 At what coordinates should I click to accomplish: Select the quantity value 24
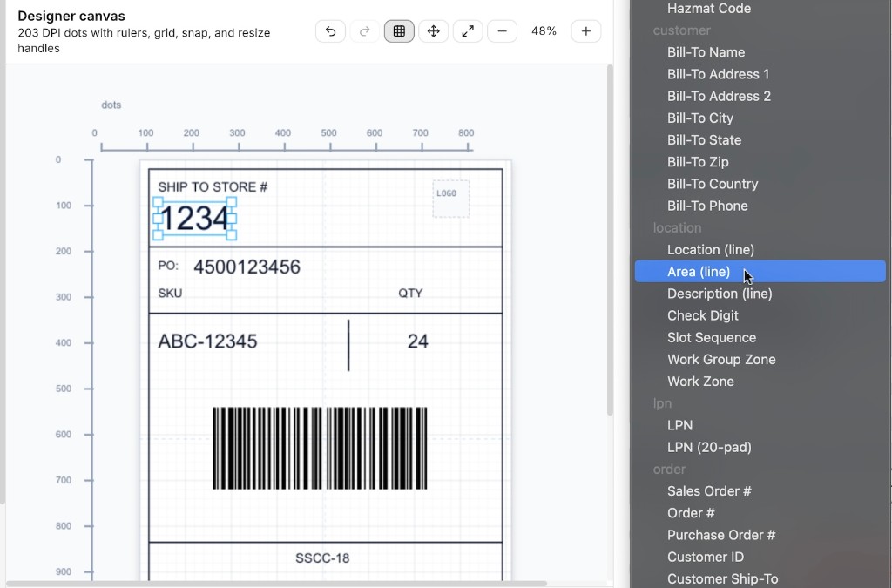pyautogui.click(x=417, y=341)
